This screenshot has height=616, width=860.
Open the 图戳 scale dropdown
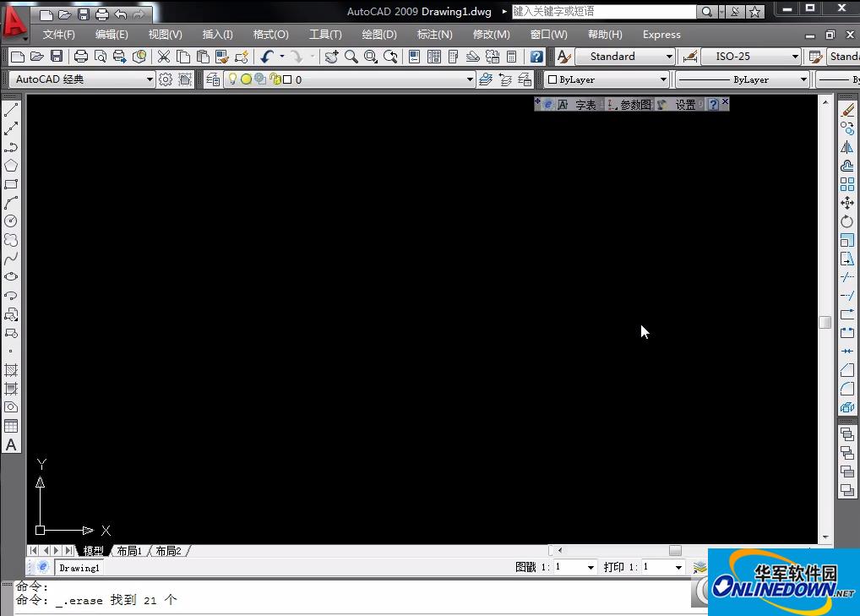click(591, 567)
